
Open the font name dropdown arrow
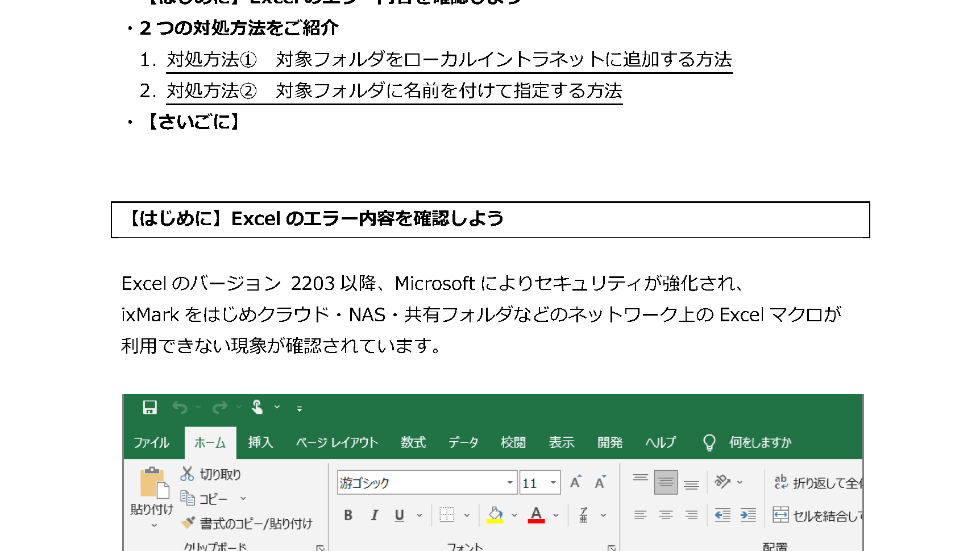pyautogui.click(x=510, y=483)
